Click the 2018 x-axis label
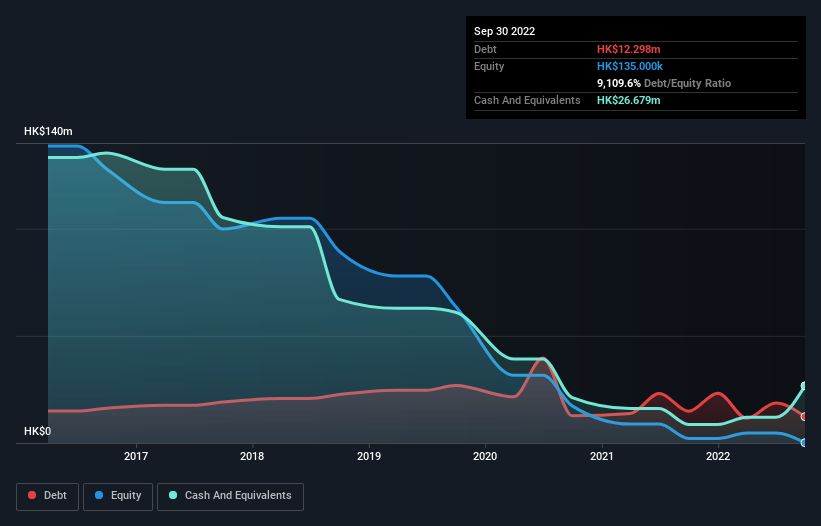Viewport: 821px width, 526px height. 252,456
